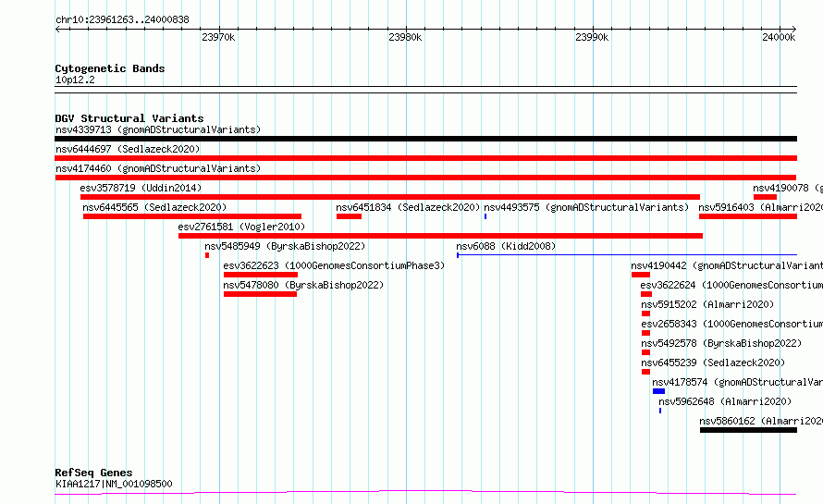Click the nsv6451834 small red bar

(x=349, y=216)
